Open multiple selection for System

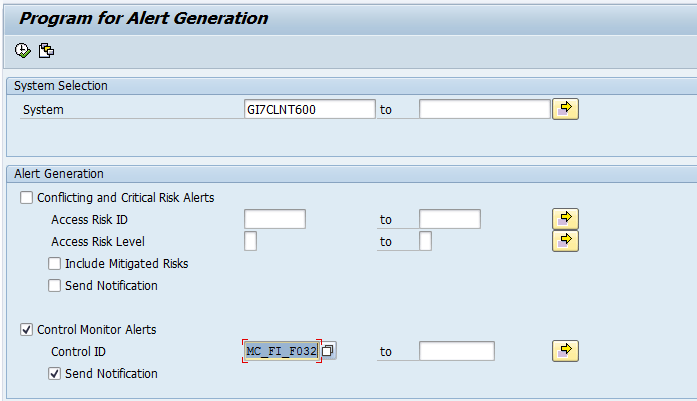point(566,109)
